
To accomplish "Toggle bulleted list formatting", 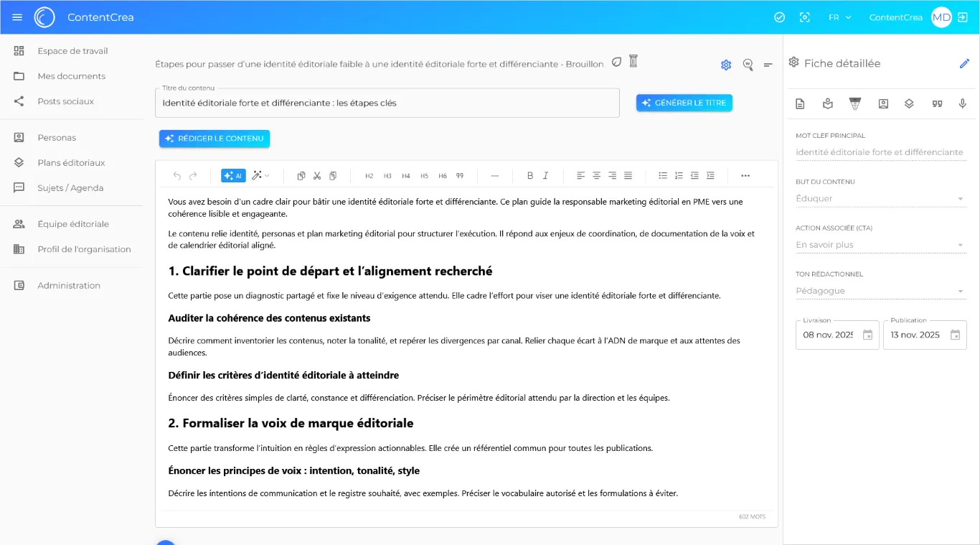I will pyautogui.click(x=663, y=176).
